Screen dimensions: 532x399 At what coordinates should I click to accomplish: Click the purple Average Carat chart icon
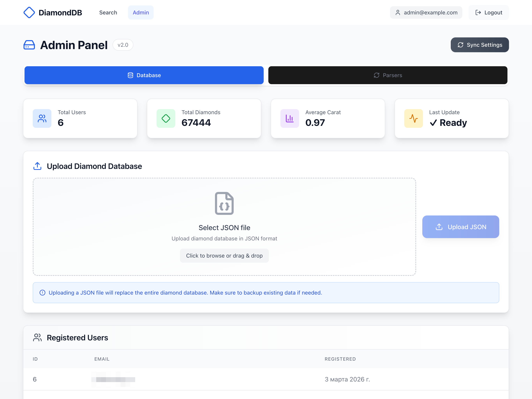pyautogui.click(x=290, y=118)
